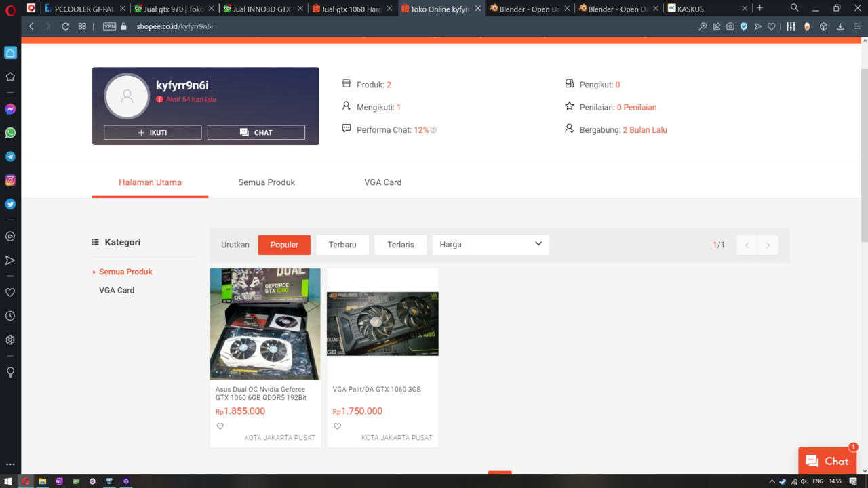The width and height of the screenshot is (868, 488).
Task: Open the Instagram sidebar icon
Action: point(10,180)
